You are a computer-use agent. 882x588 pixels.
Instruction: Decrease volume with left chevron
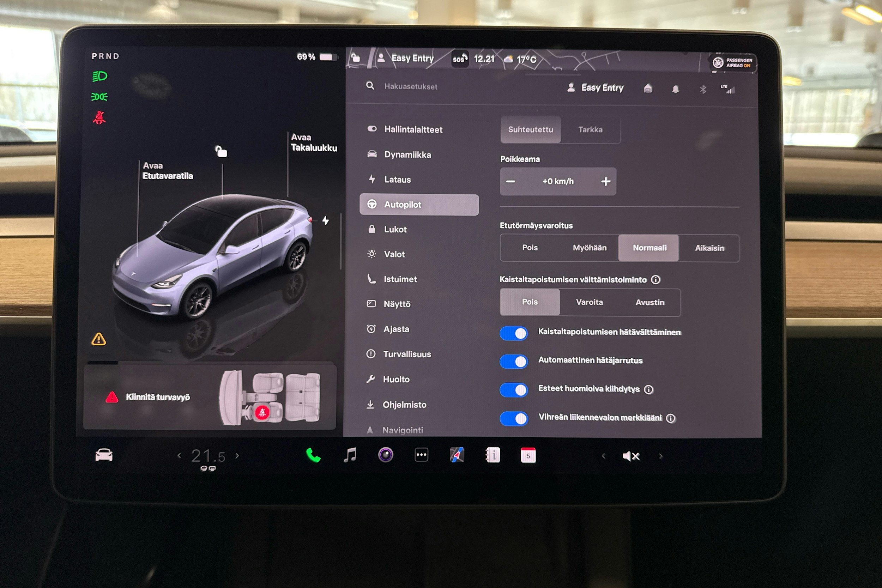tap(603, 456)
